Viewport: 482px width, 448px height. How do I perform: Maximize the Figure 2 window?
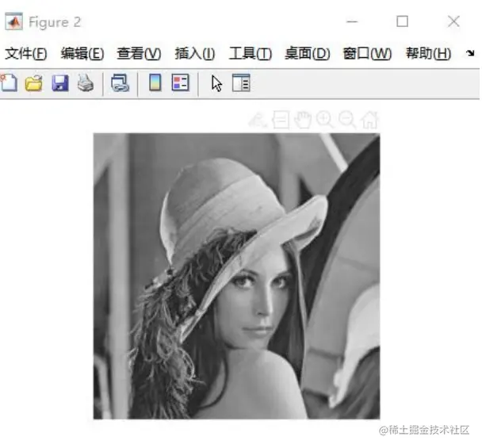(x=403, y=21)
